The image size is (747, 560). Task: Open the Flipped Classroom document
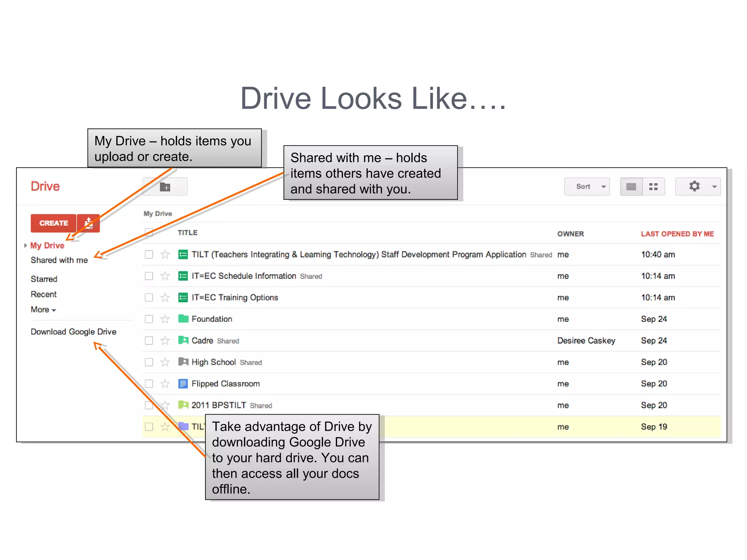(225, 384)
